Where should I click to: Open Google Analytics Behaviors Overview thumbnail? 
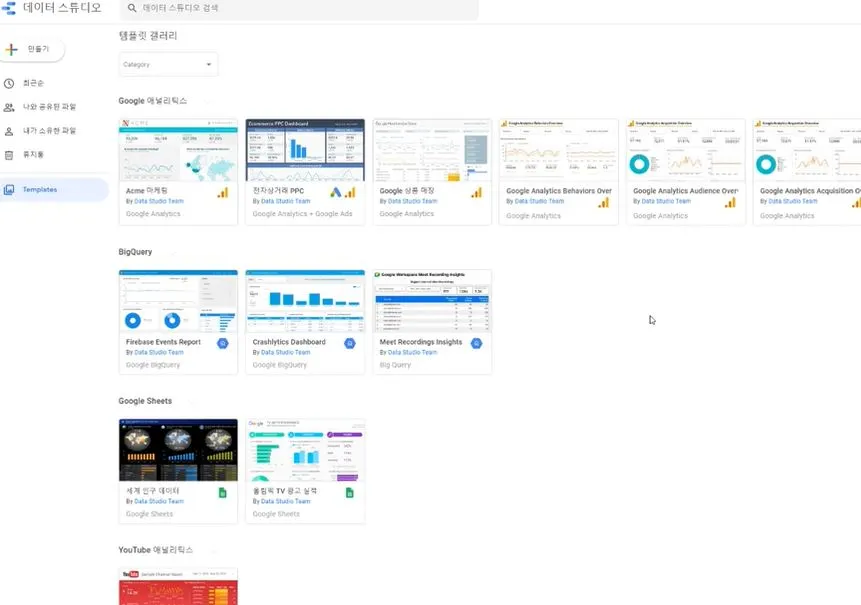(559, 150)
